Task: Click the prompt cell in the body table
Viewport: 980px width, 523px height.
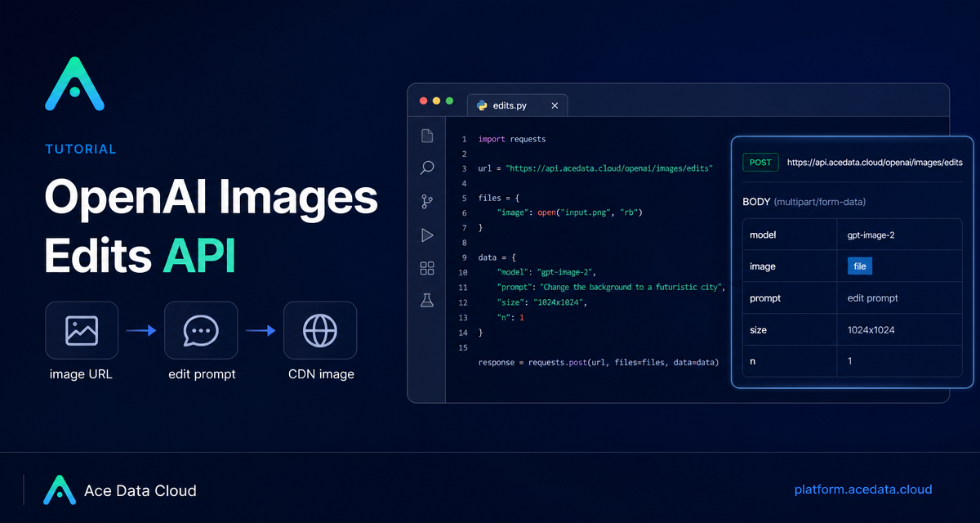Action: click(x=790, y=298)
